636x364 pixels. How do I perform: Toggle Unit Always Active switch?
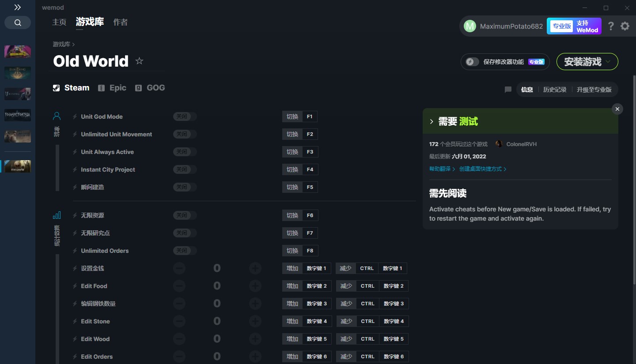(185, 152)
